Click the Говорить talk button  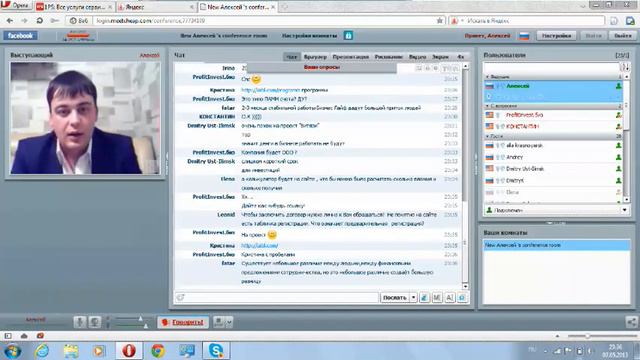[x=183, y=322]
